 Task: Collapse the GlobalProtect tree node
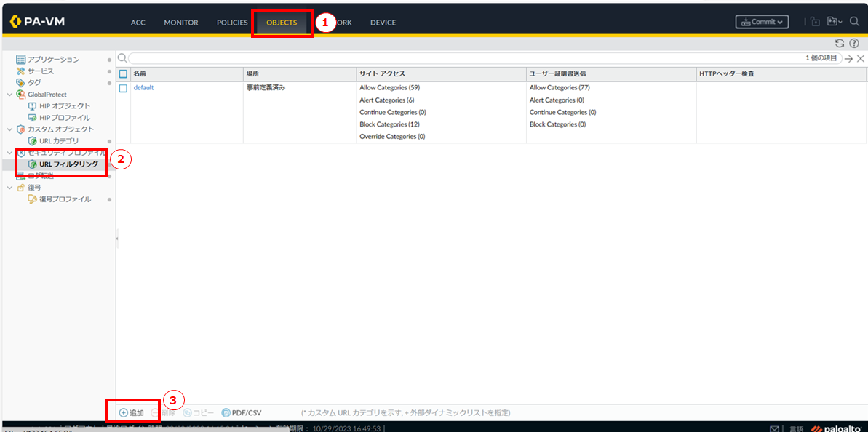(x=9, y=95)
